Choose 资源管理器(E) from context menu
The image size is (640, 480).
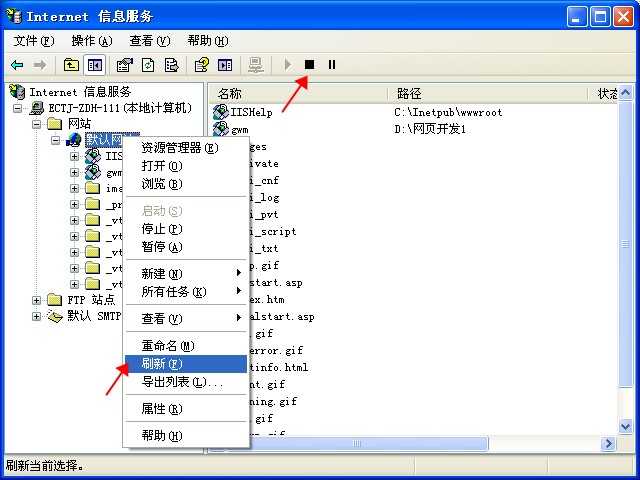(186, 148)
